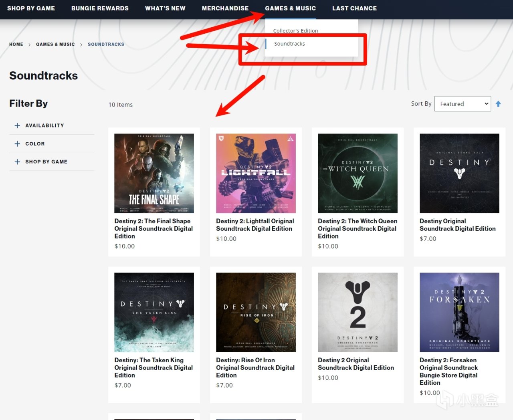Open the Last Chance menu
Image resolution: width=513 pixels, height=420 pixels.
click(355, 8)
